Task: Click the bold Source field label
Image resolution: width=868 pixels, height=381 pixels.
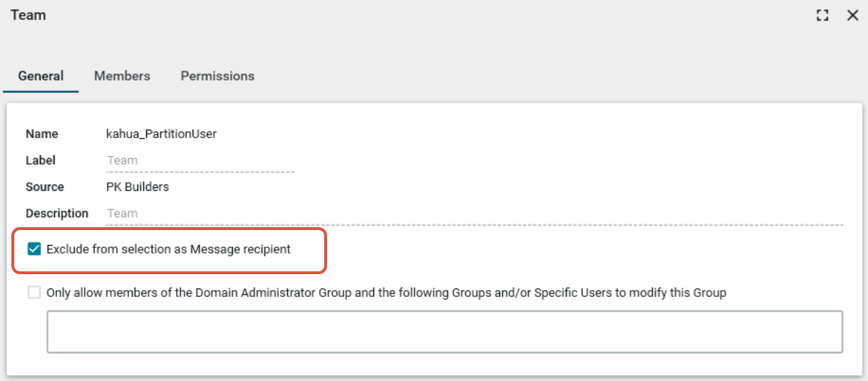Action: point(45,187)
